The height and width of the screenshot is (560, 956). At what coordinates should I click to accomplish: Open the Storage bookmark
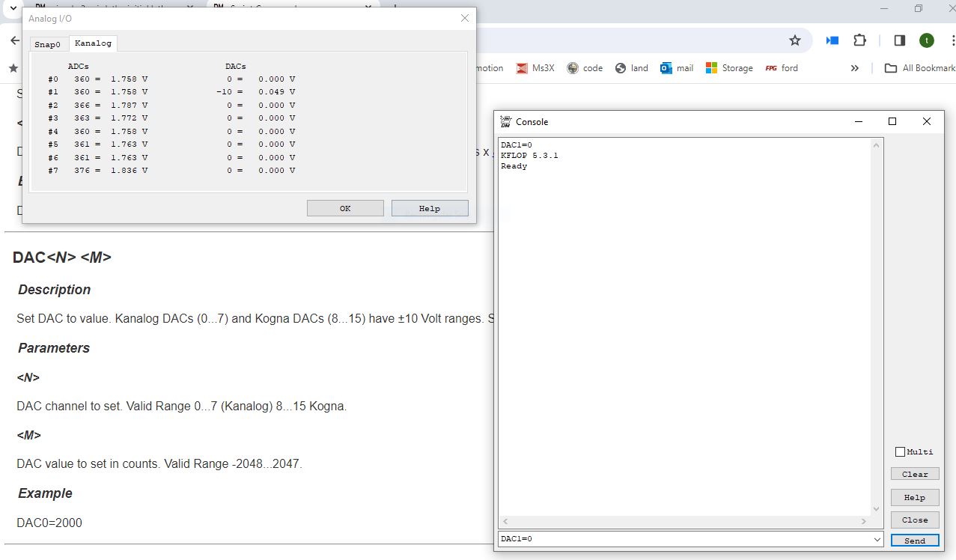coord(729,68)
